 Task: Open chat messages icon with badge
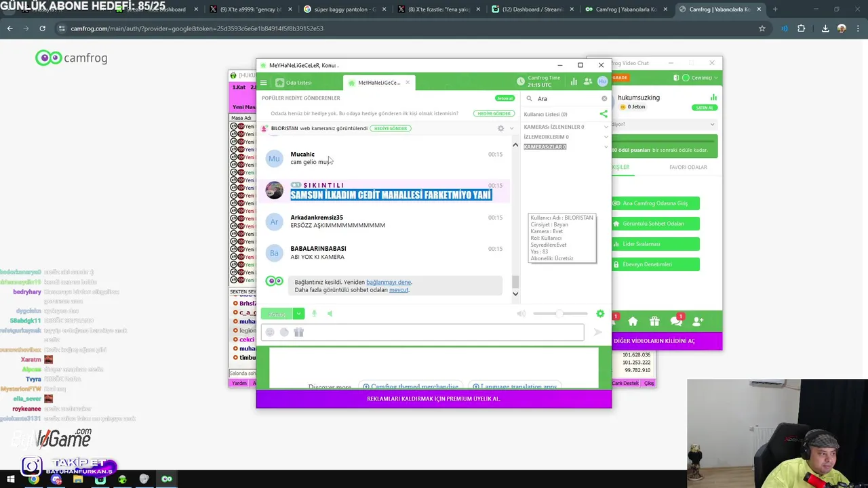pyautogui.click(x=676, y=321)
